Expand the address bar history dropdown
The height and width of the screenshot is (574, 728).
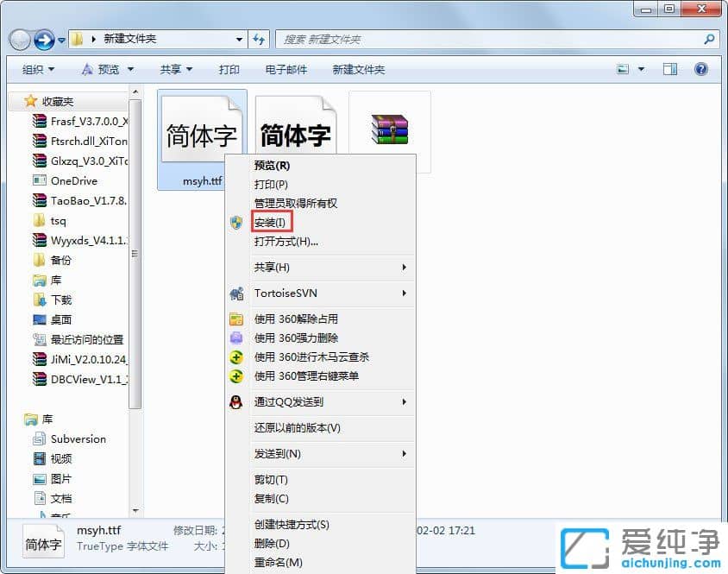click(239, 39)
